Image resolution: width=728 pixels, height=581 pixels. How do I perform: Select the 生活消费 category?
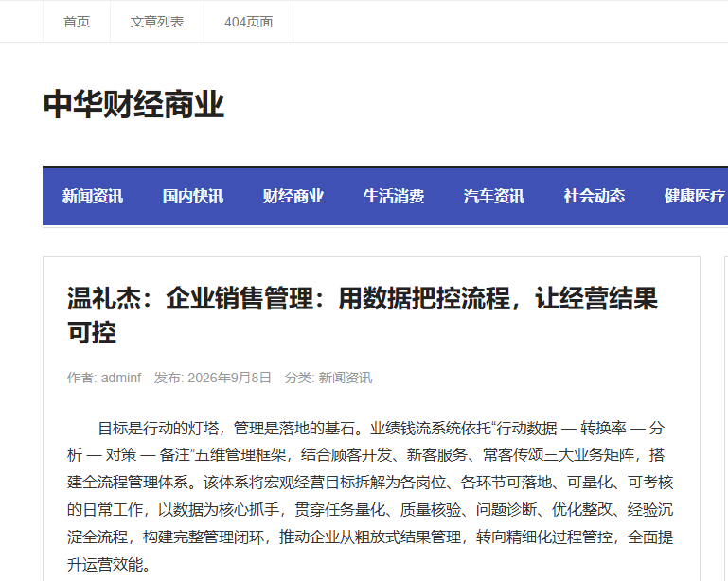394,196
